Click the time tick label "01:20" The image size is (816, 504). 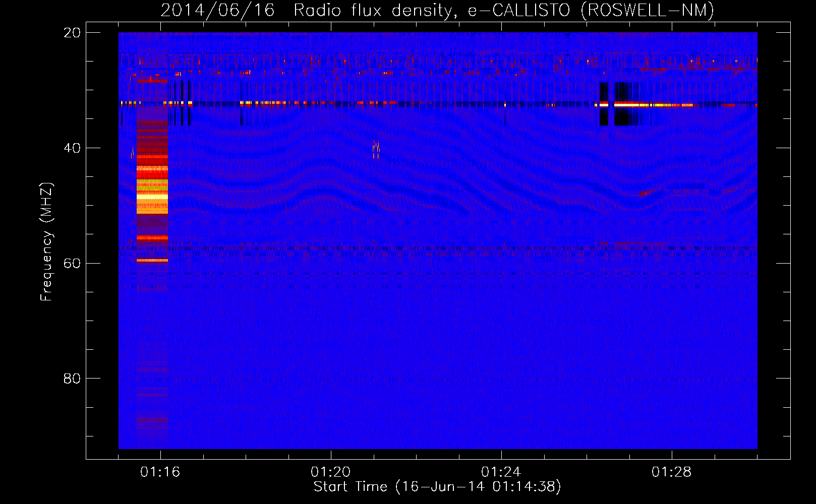[x=331, y=472]
